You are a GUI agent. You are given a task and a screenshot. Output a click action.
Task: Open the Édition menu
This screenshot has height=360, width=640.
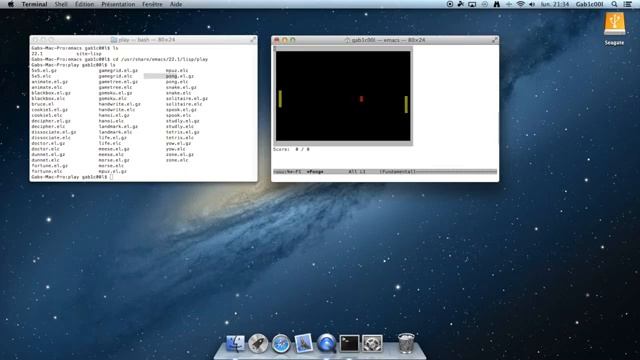tap(84, 4)
